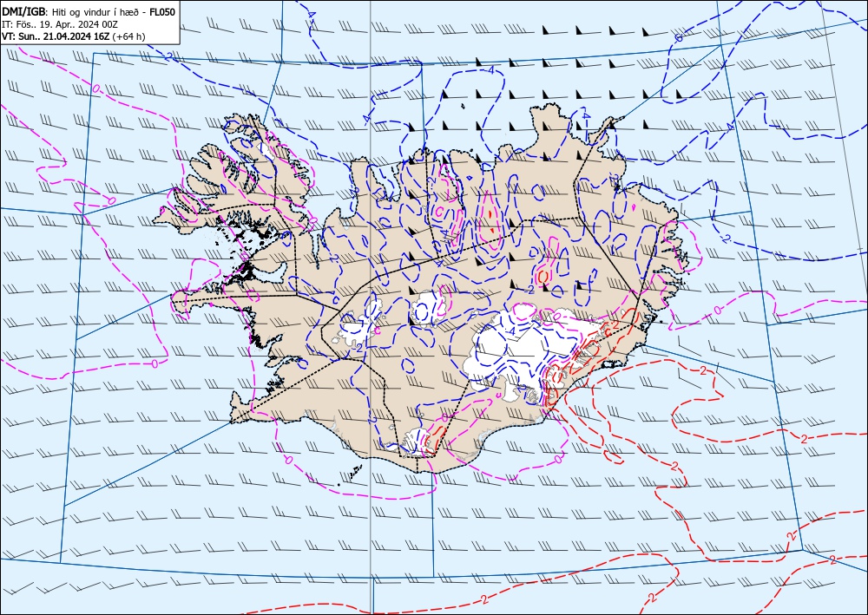Click the '(+64 h)' forecast offset text
The image size is (868, 615).
click(129, 36)
